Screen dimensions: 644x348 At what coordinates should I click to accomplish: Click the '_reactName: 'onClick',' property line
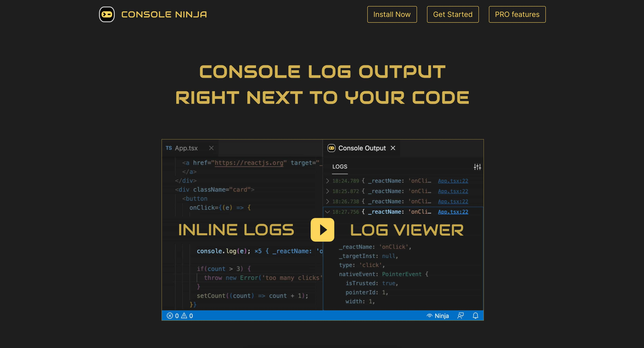(375, 247)
